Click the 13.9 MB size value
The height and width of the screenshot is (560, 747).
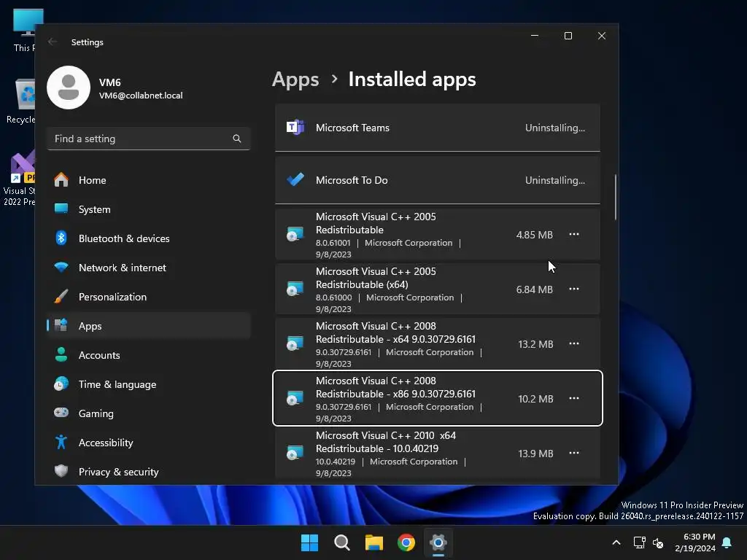point(535,454)
